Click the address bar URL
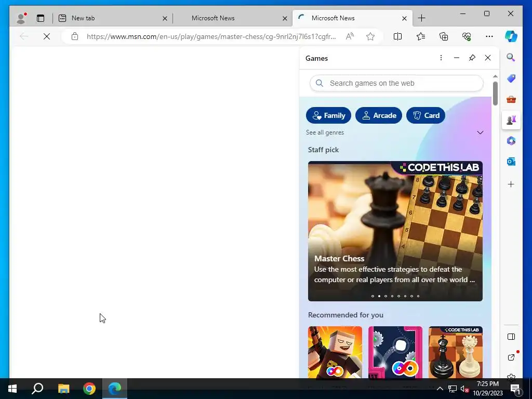This screenshot has width=532, height=399. point(211,36)
